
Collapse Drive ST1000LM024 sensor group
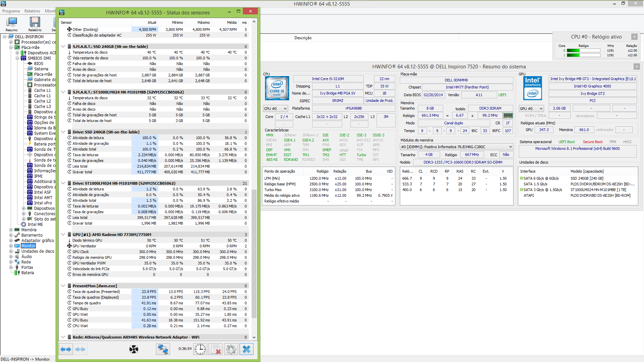click(63, 183)
